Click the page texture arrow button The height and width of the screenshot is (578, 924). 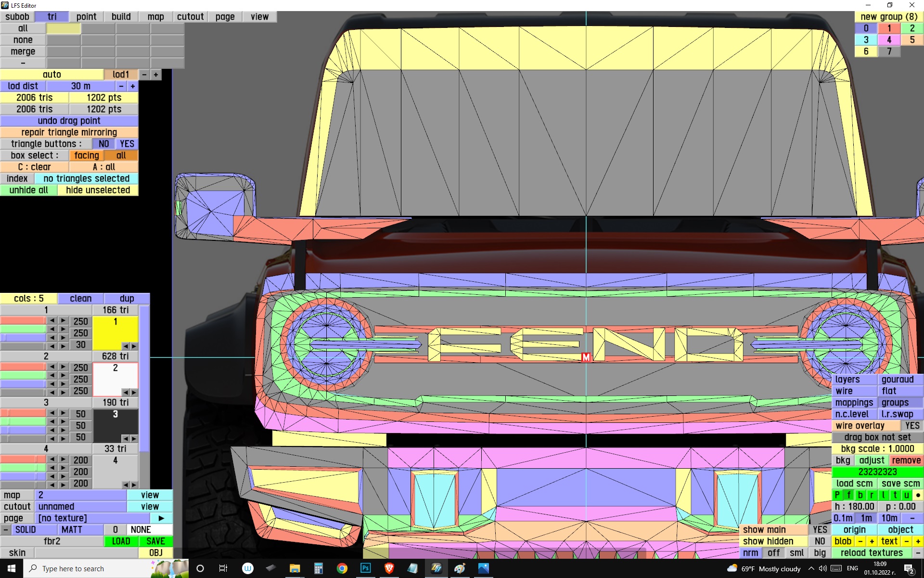click(x=161, y=518)
